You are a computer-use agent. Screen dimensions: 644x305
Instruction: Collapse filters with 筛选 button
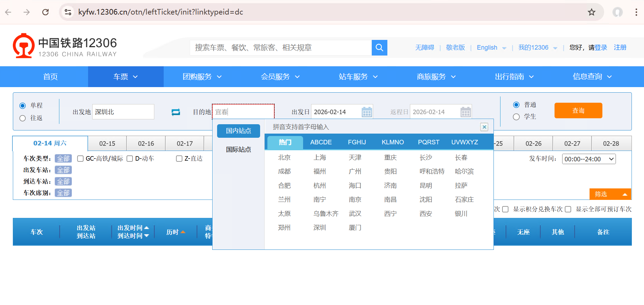click(610, 194)
